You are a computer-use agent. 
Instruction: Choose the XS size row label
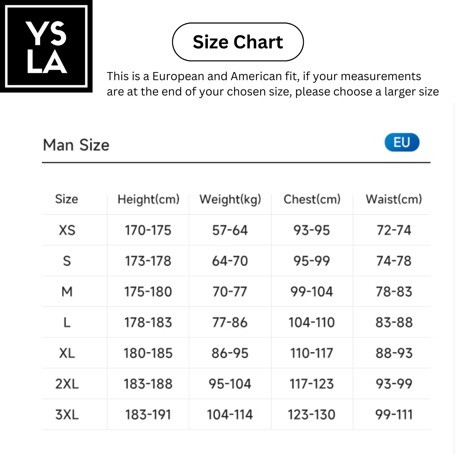[x=67, y=230]
